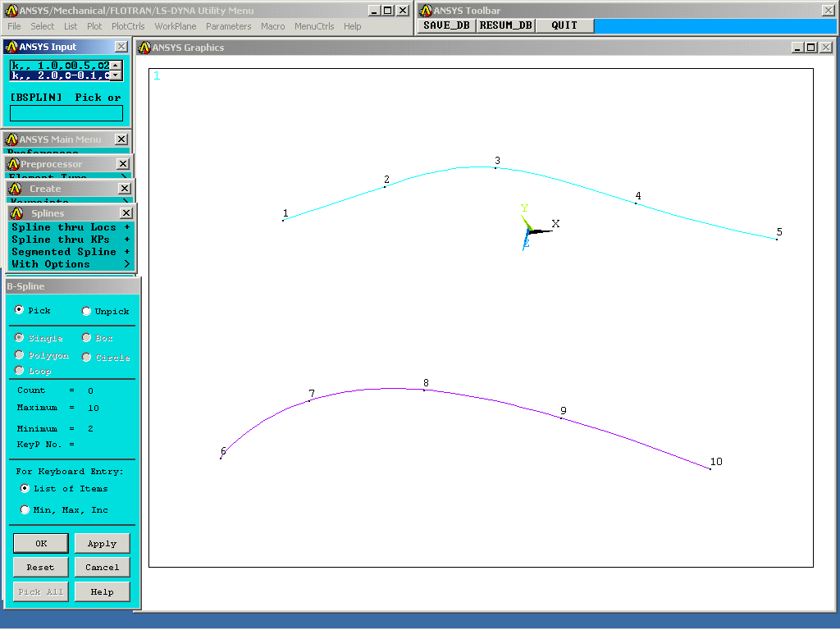840x630 pixels.
Task: Click OK in B-Spline dialog
Action: pos(41,543)
